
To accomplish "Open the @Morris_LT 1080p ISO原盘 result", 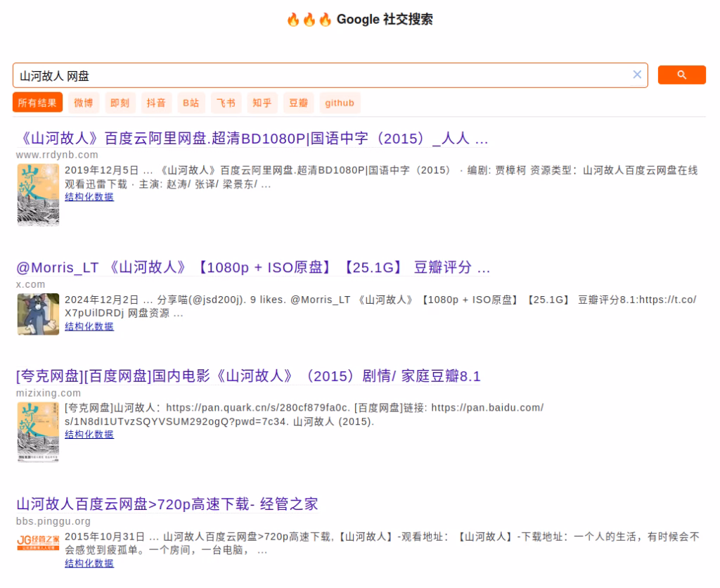I will 253,268.
